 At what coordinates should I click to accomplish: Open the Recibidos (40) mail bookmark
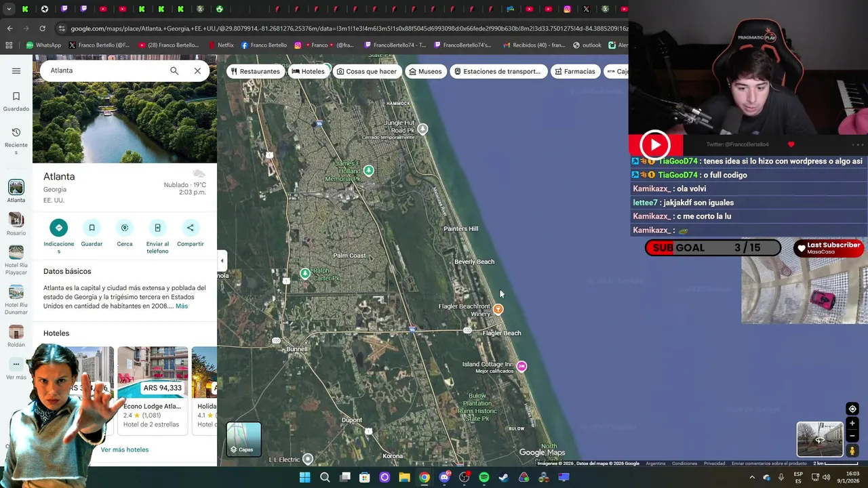tap(534, 45)
